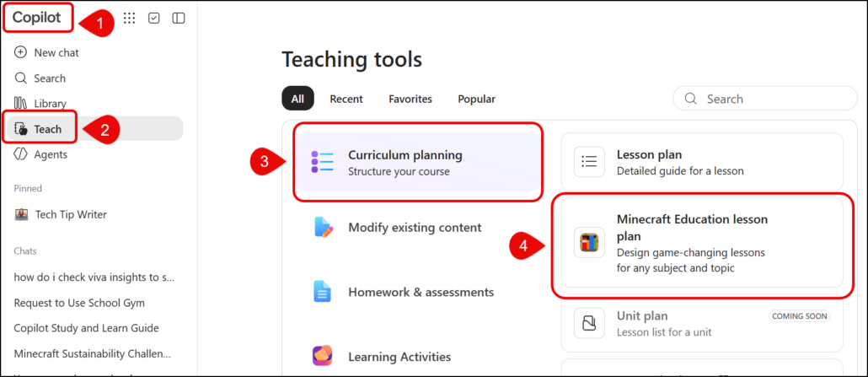
Task: Click the Library books icon
Action: tap(20, 103)
